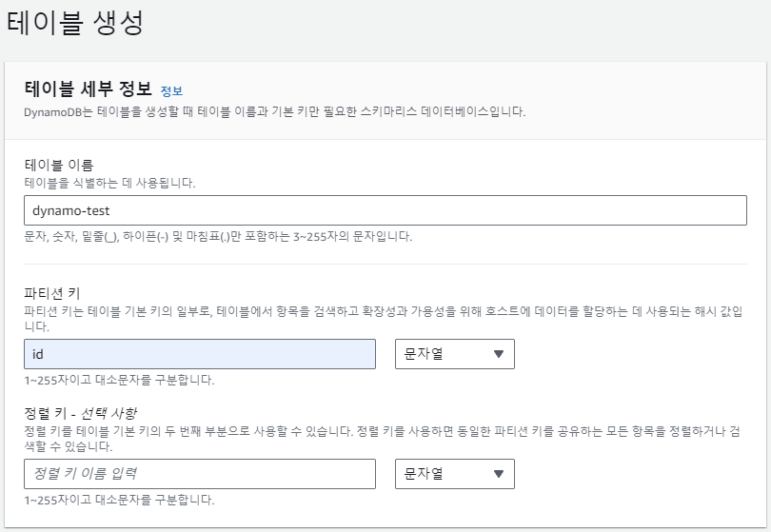Open the 파티션 키 문자열 type dropdown

[455, 354]
